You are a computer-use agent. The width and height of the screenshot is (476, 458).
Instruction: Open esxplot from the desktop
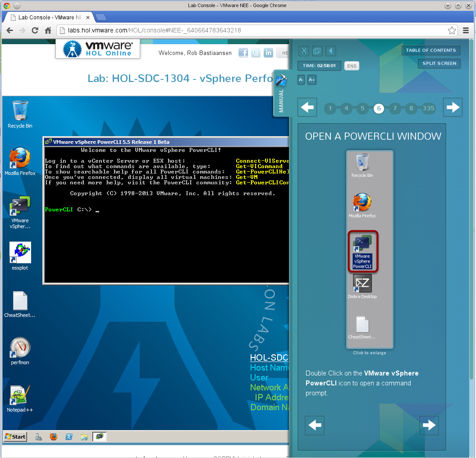coord(20,253)
